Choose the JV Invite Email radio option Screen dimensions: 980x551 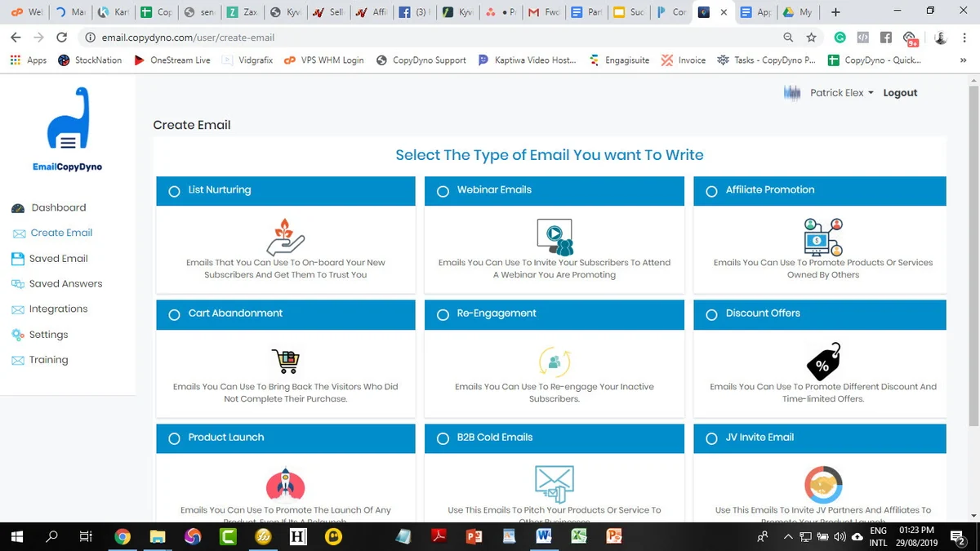(711, 439)
